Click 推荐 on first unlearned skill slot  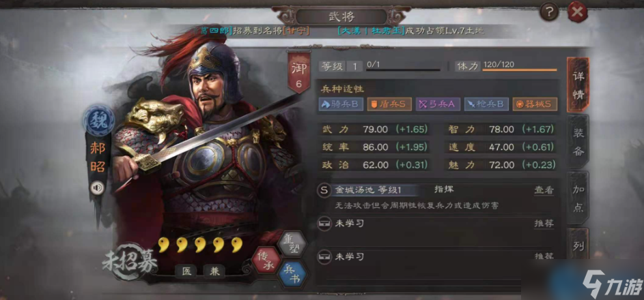tap(544, 224)
